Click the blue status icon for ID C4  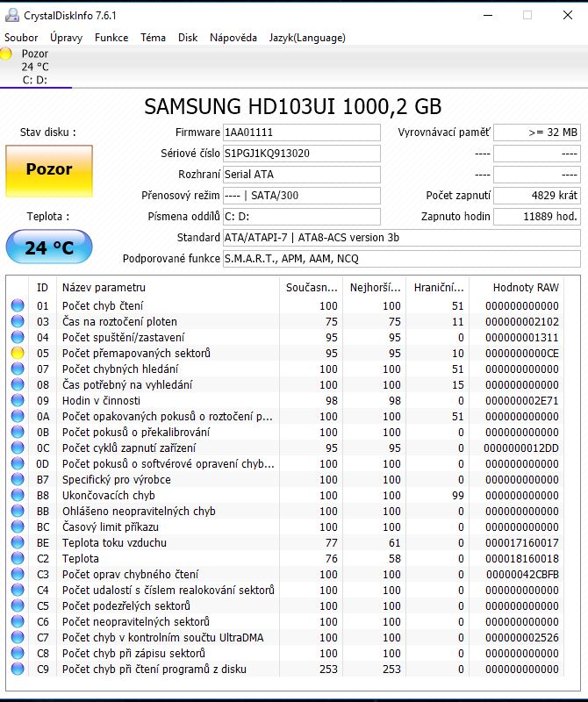18,590
